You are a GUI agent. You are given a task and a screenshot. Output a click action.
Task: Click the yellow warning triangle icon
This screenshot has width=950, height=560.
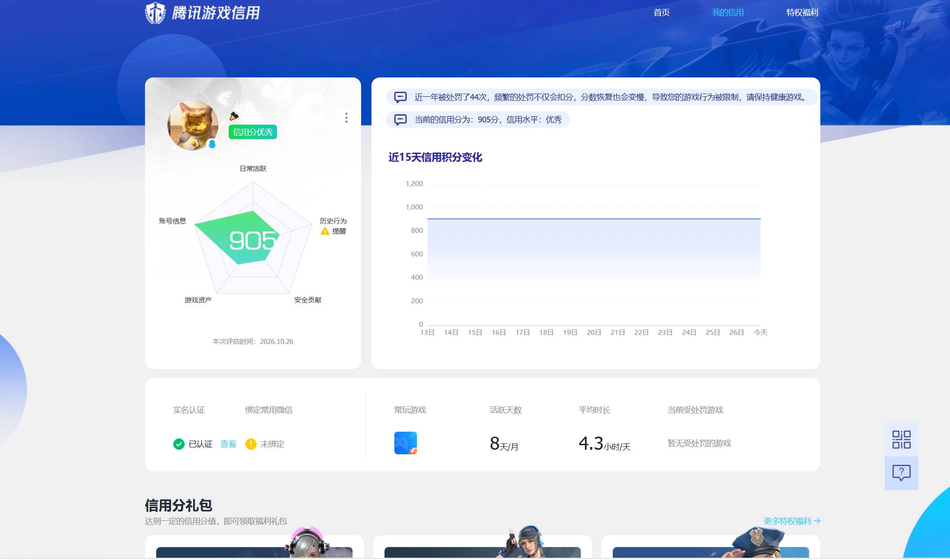pyautogui.click(x=325, y=231)
